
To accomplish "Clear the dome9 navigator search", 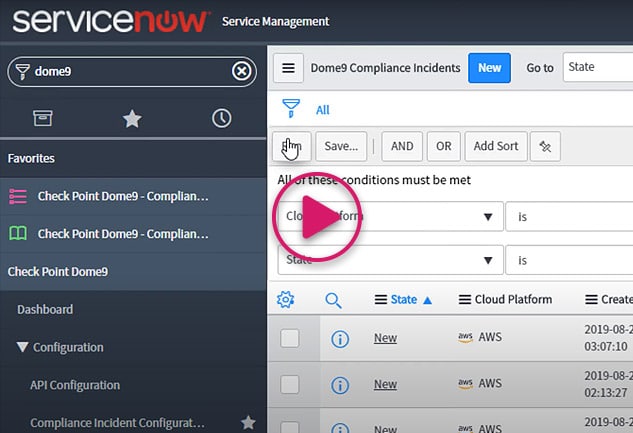I will (241, 71).
